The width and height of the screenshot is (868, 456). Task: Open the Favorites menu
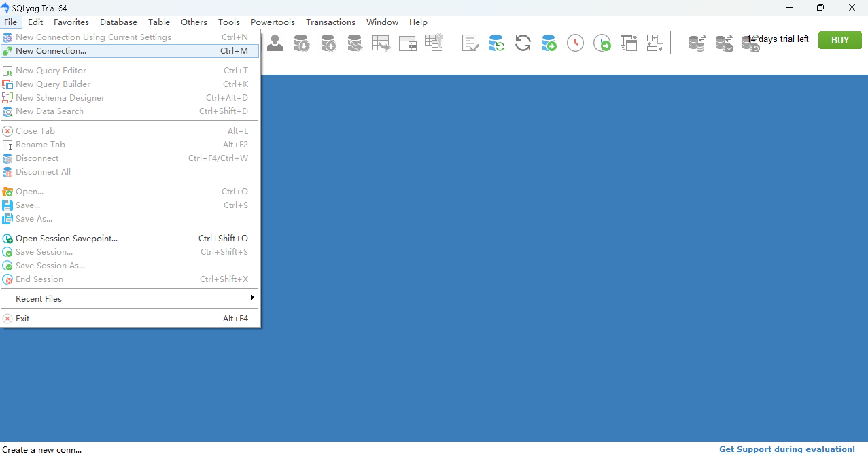click(71, 22)
